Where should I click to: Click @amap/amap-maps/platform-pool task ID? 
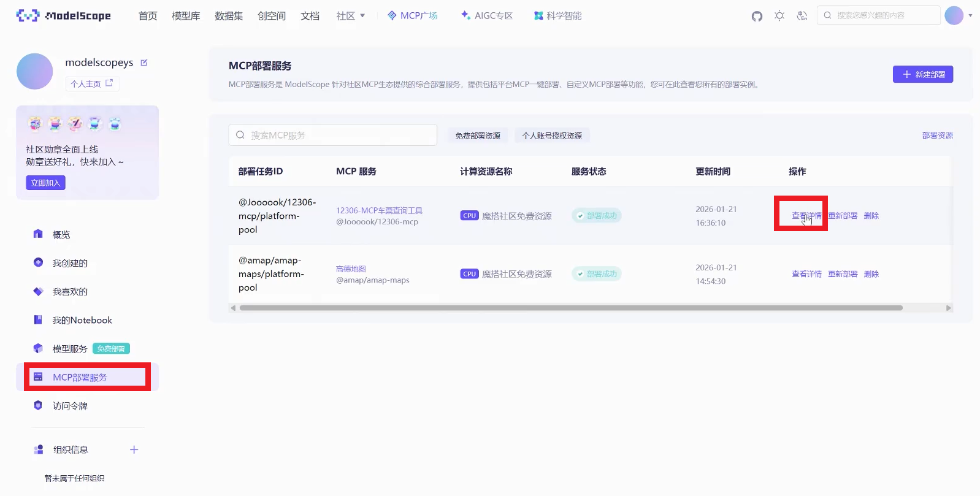[271, 274]
